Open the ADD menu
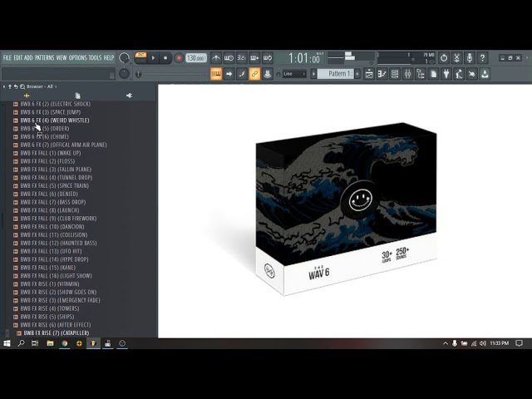Viewport: 532px width, 399px height. pos(28,57)
